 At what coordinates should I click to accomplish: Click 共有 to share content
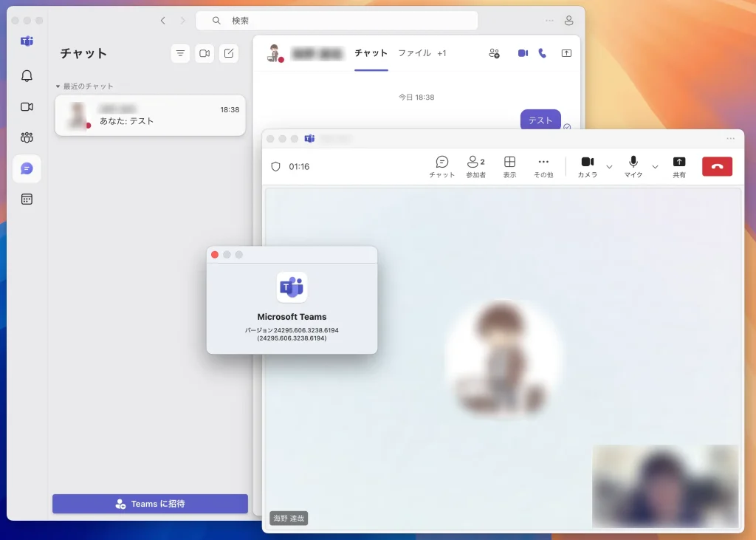tap(679, 167)
